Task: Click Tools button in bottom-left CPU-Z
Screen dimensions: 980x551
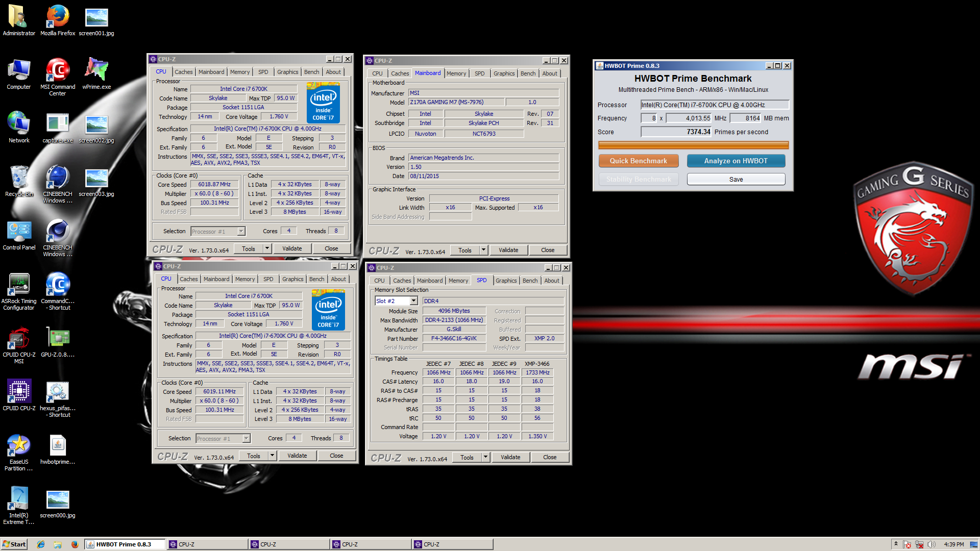Action: click(254, 456)
